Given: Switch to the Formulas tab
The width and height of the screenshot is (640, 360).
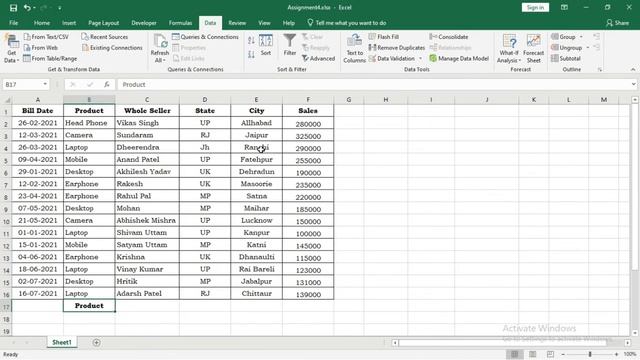Looking at the screenshot, I should pos(180,23).
